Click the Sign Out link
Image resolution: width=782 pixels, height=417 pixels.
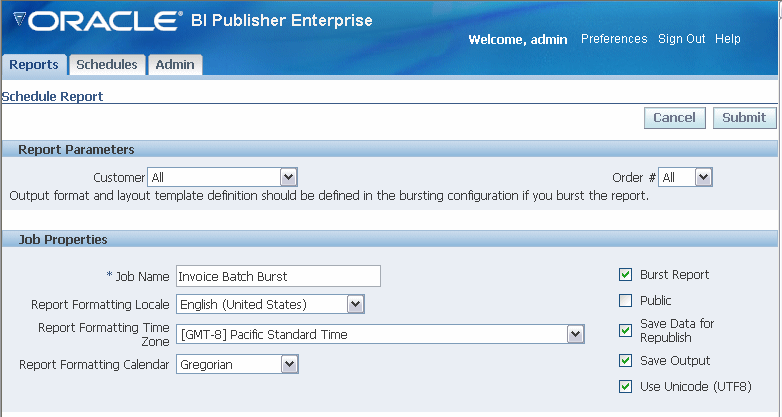point(681,39)
